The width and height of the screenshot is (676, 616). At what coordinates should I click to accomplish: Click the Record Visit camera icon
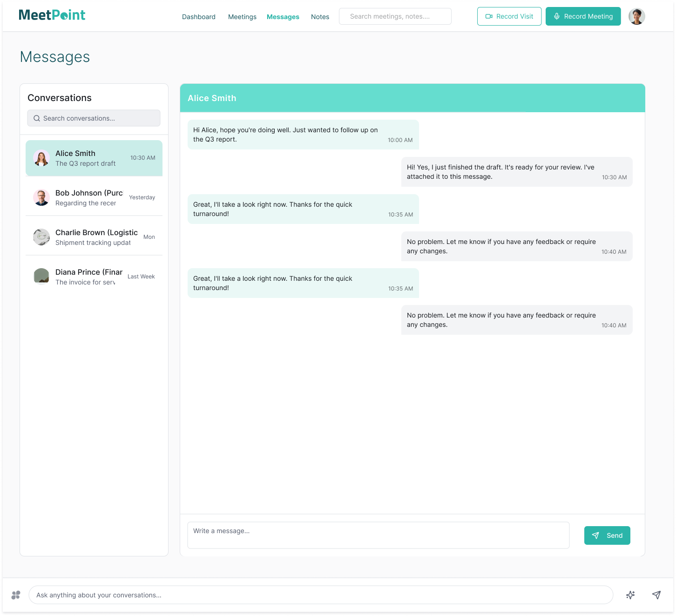tap(489, 16)
